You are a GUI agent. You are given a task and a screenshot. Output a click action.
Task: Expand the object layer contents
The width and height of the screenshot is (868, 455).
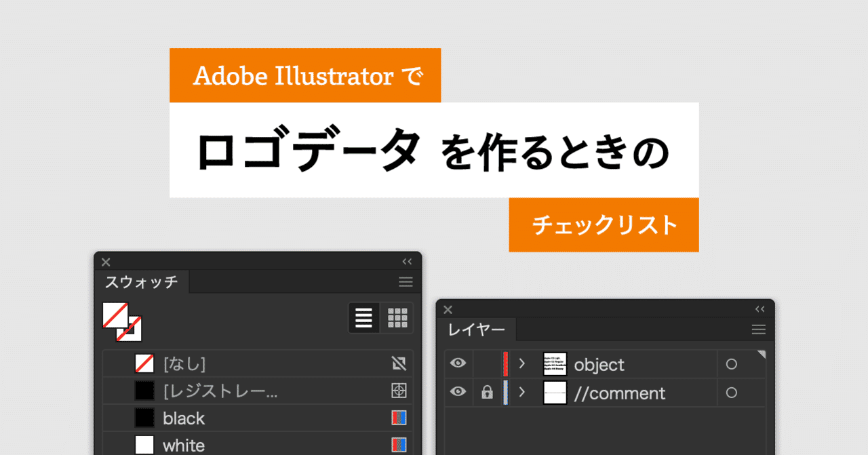521,364
